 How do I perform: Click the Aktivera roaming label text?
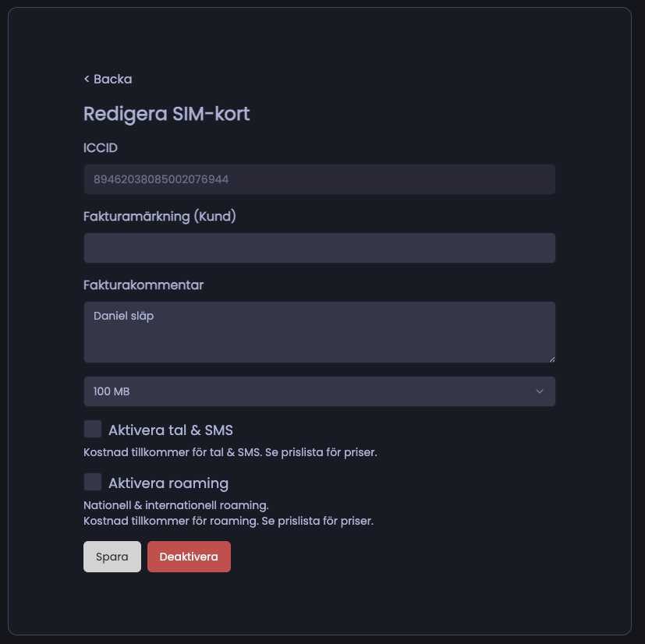pyautogui.click(x=168, y=483)
